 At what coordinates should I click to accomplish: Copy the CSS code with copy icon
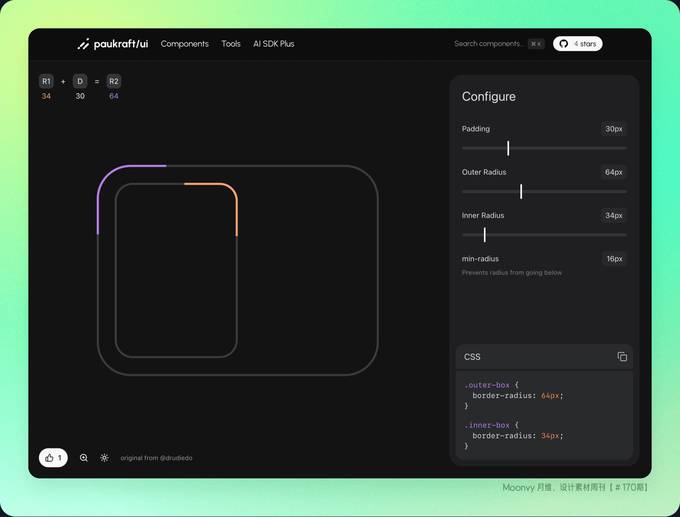[622, 357]
